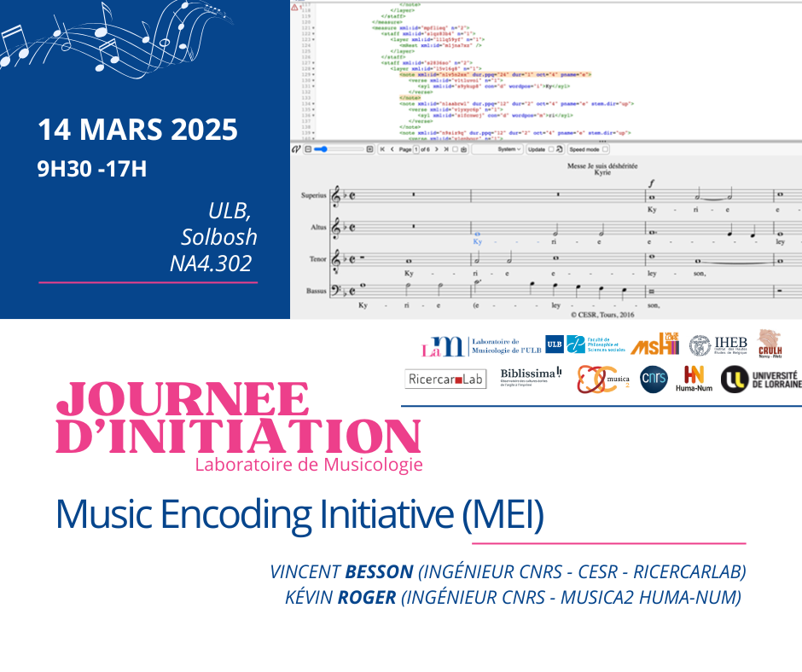Click the CRULH logo
802x672 pixels.
pyautogui.click(x=770, y=344)
